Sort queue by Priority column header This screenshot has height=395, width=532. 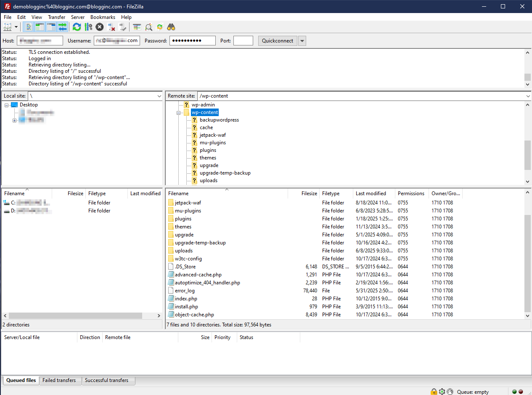(x=224, y=337)
